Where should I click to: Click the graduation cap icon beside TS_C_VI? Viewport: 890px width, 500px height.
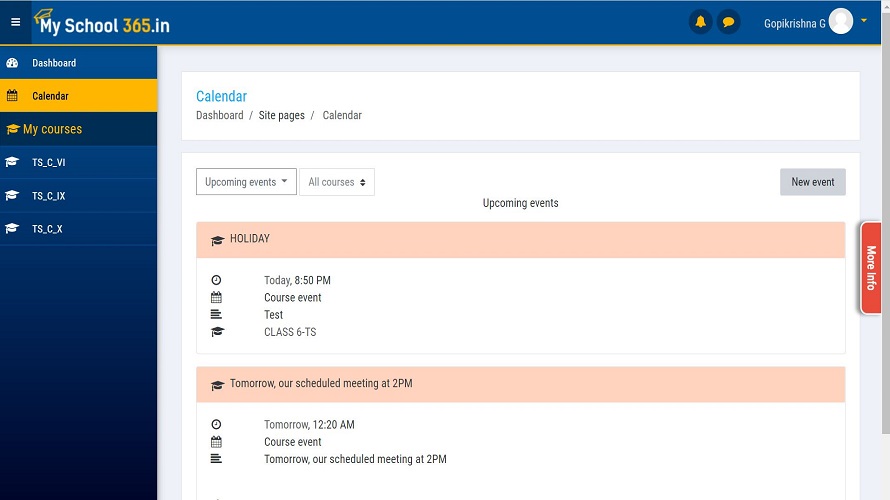pyautogui.click(x=12, y=162)
